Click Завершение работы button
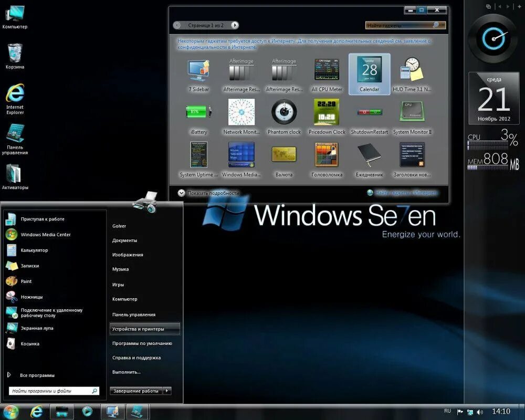The height and width of the screenshot is (420, 525). pyautogui.click(x=136, y=391)
